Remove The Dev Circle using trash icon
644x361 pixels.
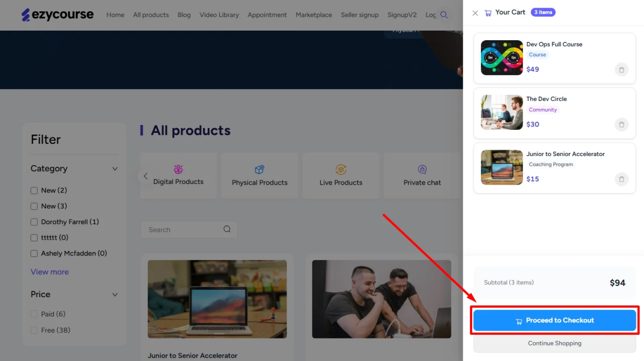pyautogui.click(x=621, y=124)
